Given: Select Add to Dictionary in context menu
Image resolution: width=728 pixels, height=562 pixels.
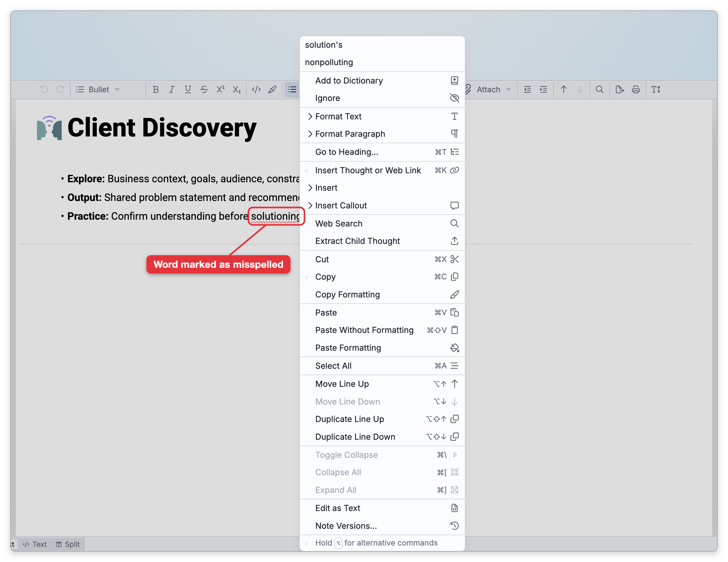Looking at the screenshot, I should 382,80.
